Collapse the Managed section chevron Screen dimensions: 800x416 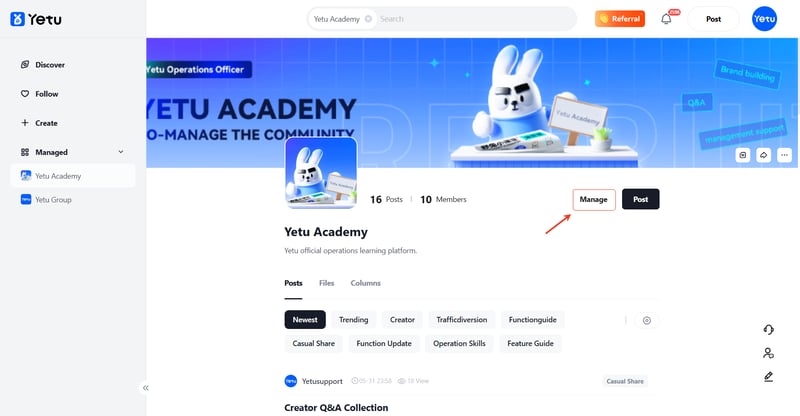(121, 152)
